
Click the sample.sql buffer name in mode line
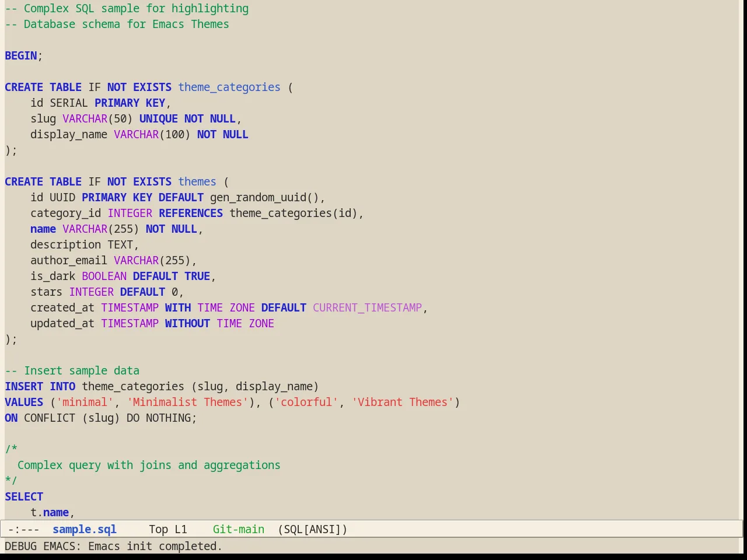tap(85, 529)
